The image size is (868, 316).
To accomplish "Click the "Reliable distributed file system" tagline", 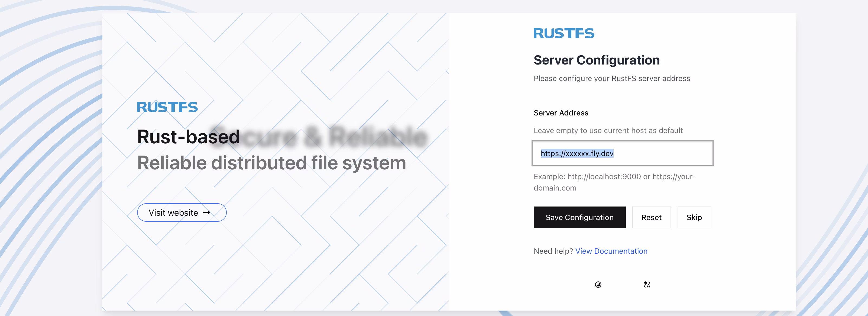I will [271, 163].
